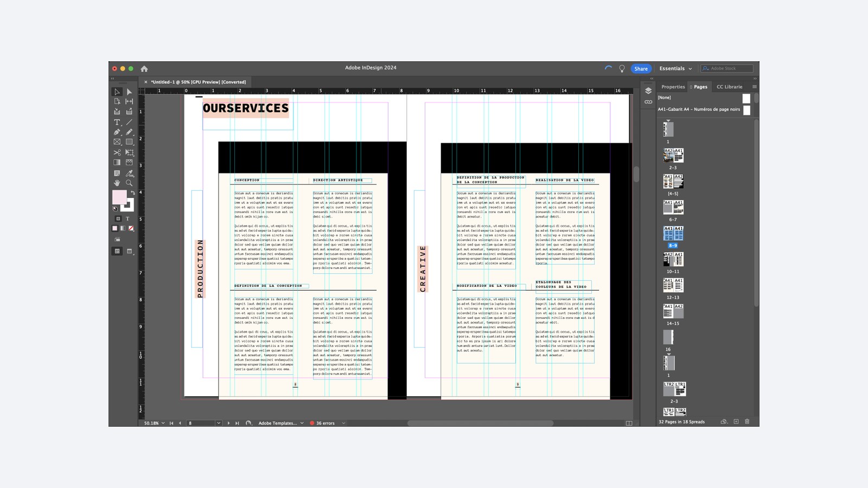Select the Gradient Swatch tool
The width and height of the screenshot is (868, 488).
117,162
